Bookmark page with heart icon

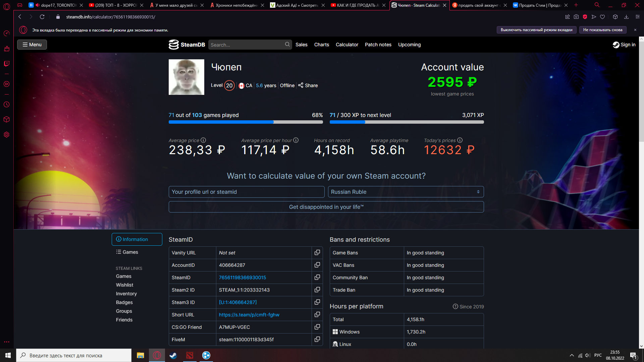[602, 17]
